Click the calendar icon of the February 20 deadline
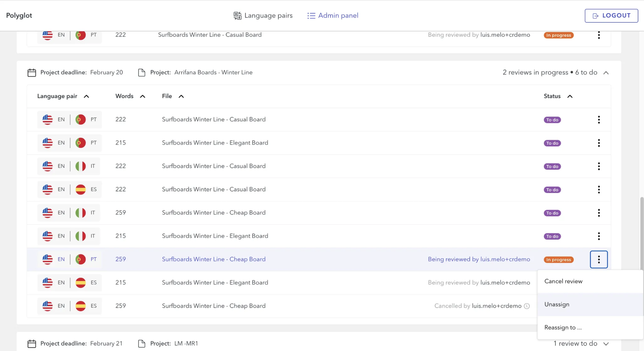This screenshot has height=351, width=644. [32, 73]
